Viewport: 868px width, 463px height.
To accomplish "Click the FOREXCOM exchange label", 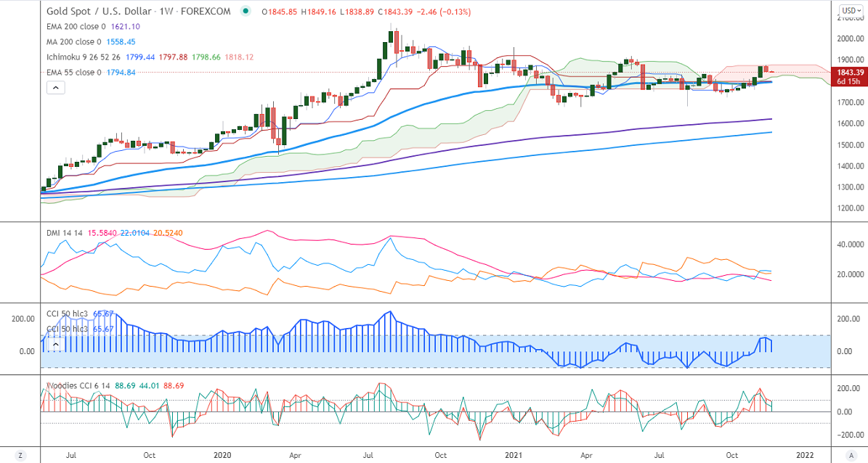I will tap(206, 11).
